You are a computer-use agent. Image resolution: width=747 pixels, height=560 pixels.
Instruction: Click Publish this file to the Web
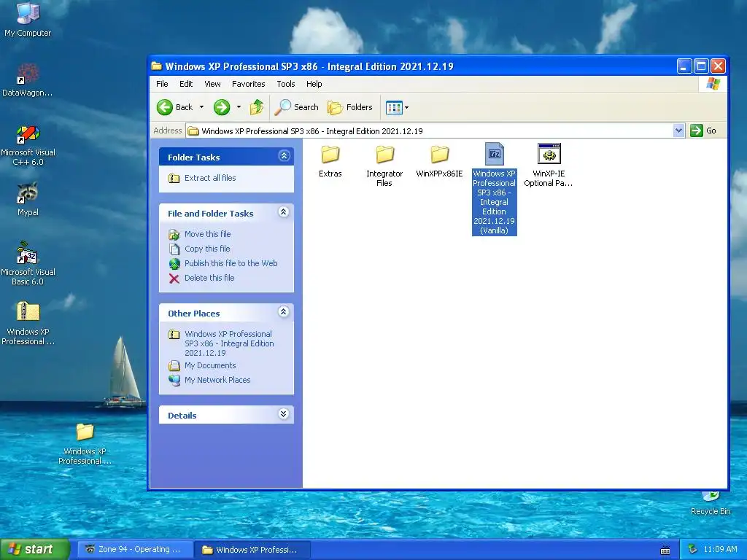click(x=231, y=263)
